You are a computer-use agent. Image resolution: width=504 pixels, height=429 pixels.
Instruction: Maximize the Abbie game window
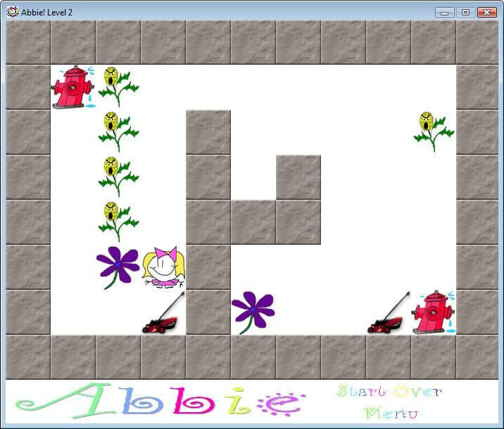[465, 13]
